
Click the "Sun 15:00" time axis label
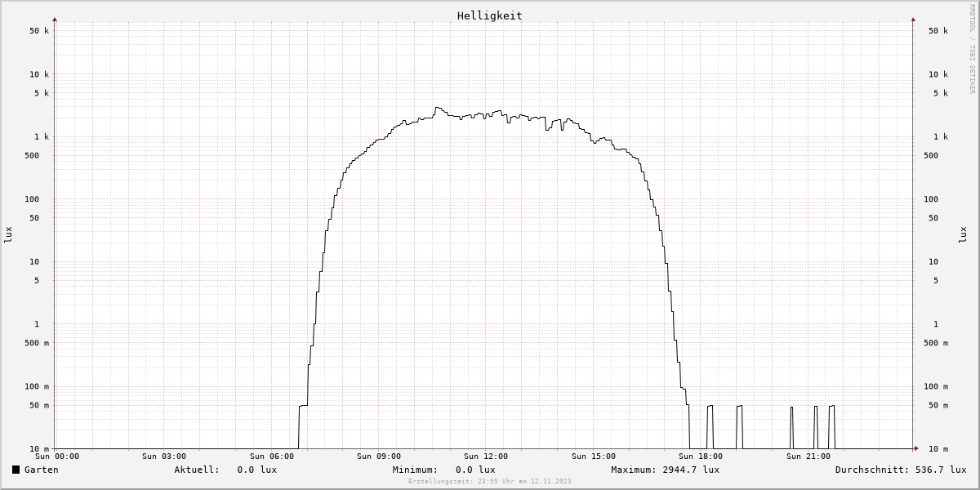pyautogui.click(x=594, y=457)
